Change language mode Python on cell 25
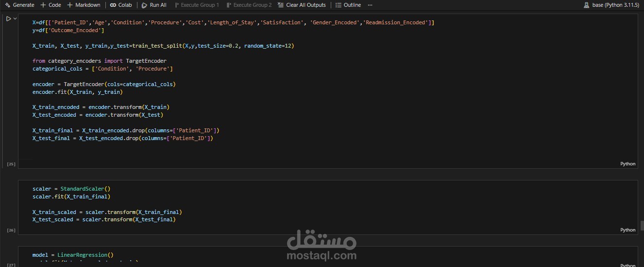This screenshot has width=644, height=267. point(627,164)
